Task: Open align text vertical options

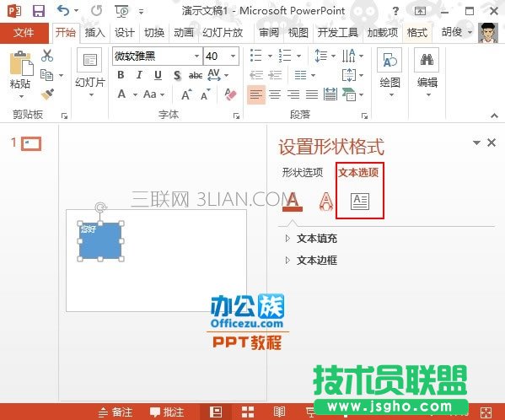Action: (352, 75)
